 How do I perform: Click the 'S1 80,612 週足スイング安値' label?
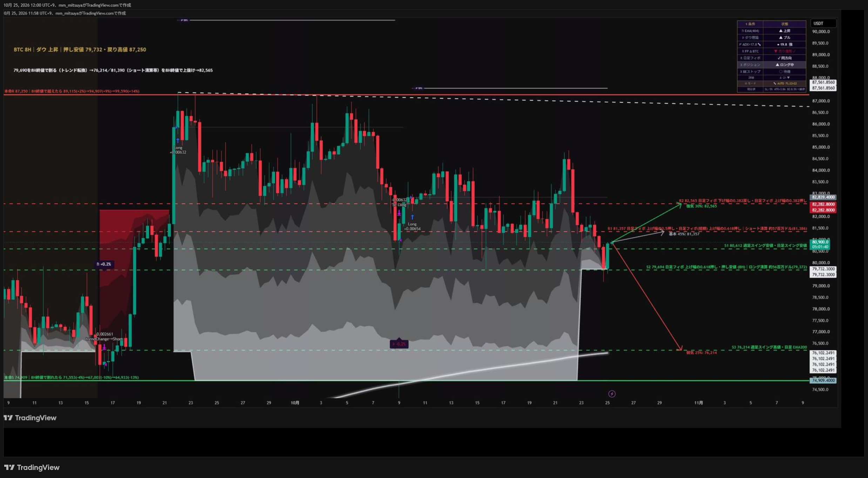[765, 246]
